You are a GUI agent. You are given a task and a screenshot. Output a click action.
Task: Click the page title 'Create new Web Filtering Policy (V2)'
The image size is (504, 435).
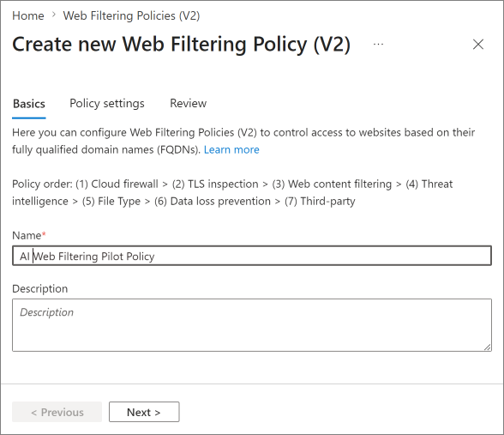pyautogui.click(x=182, y=44)
